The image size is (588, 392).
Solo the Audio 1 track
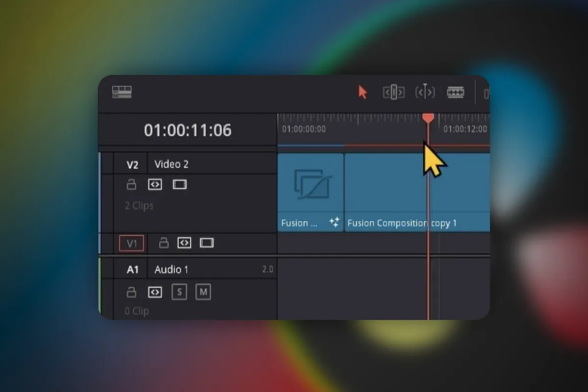pos(179,293)
